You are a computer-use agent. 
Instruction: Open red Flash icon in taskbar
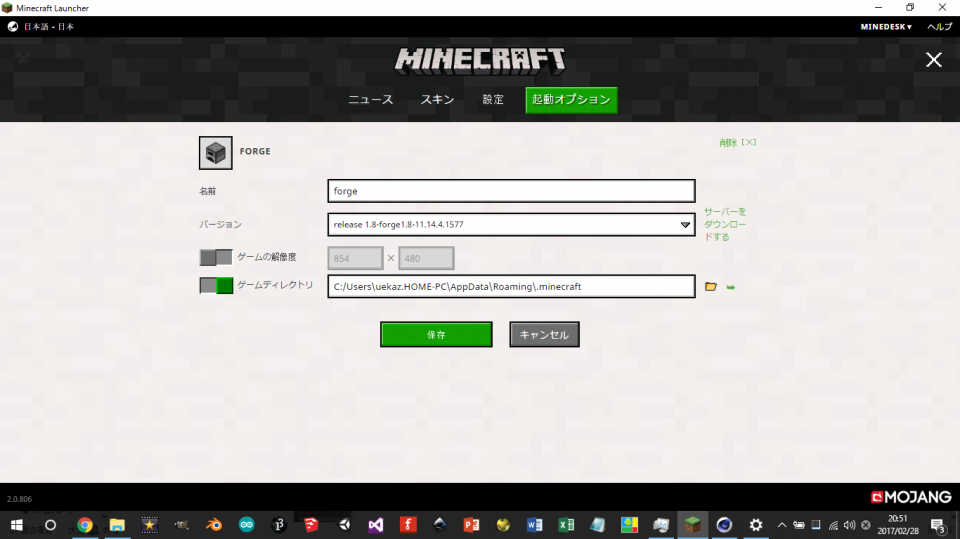click(408, 525)
